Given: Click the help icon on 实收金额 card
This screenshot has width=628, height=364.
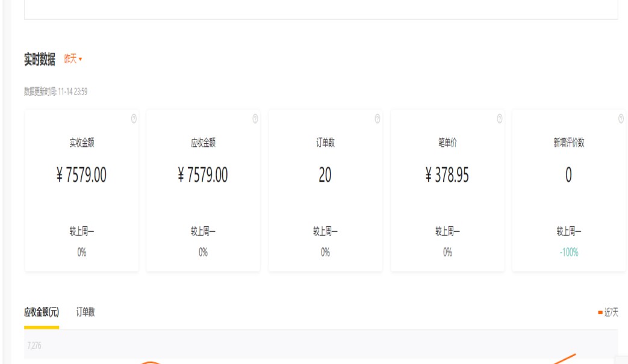Looking at the screenshot, I should coord(134,119).
